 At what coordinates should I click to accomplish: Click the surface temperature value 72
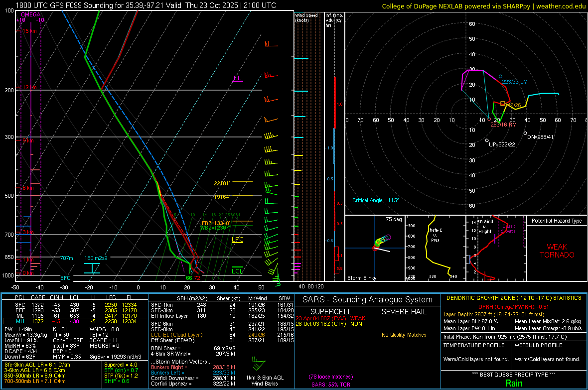197,278
